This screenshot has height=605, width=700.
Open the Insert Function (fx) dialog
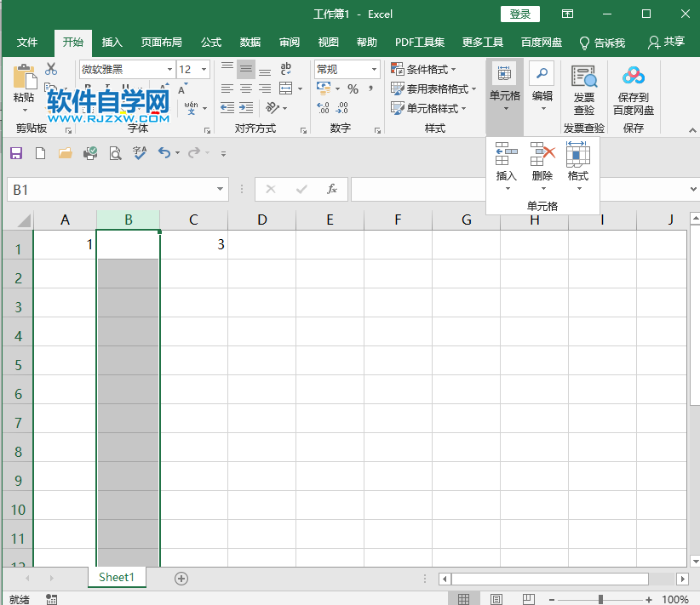point(331,189)
